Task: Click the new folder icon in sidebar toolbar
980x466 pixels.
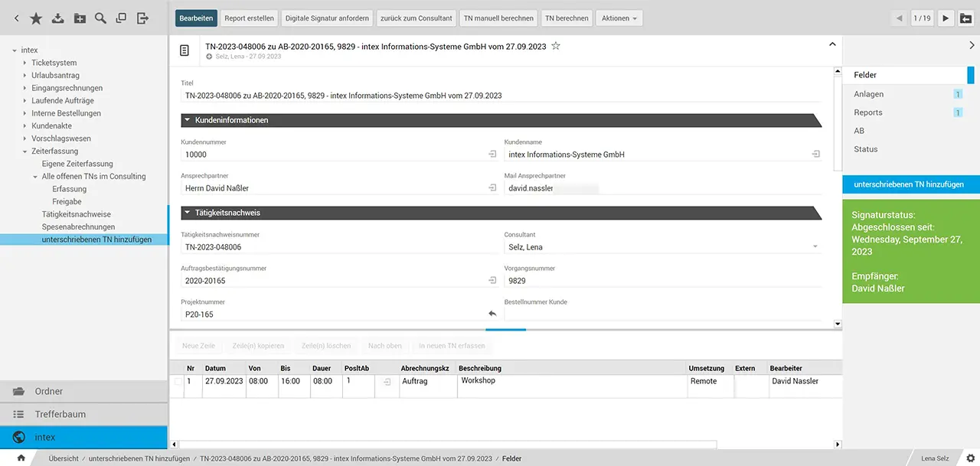Action: point(79,18)
